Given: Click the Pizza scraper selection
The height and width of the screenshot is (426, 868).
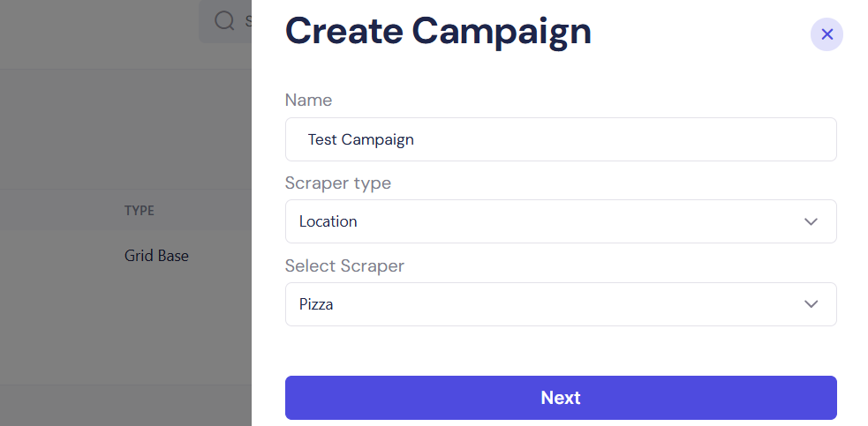Looking at the screenshot, I should click(316, 304).
